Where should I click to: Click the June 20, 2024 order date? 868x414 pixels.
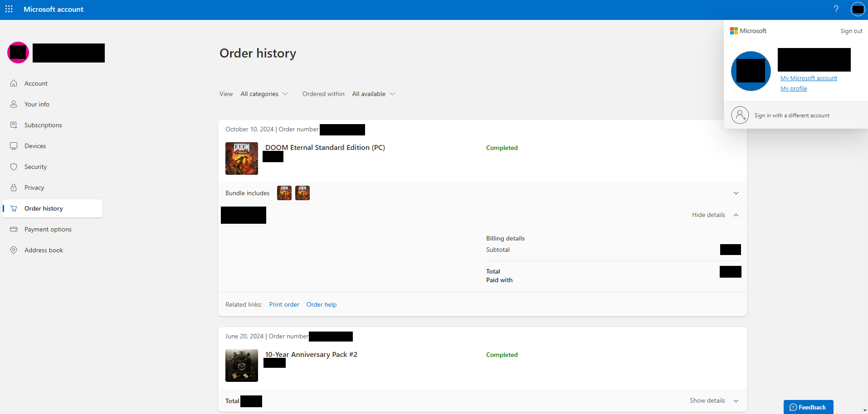point(244,336)
